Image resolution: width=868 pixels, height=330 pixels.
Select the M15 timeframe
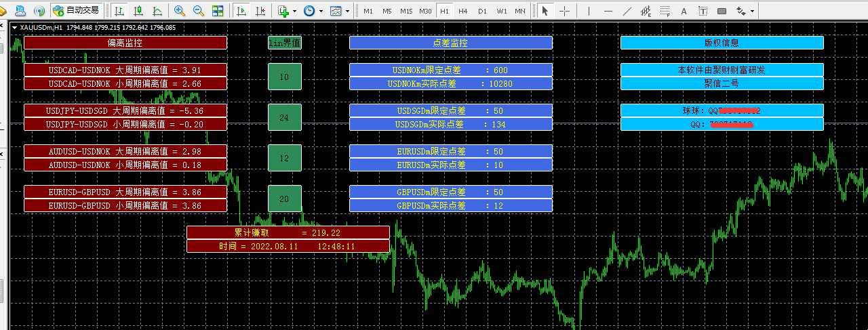(406, 11)
